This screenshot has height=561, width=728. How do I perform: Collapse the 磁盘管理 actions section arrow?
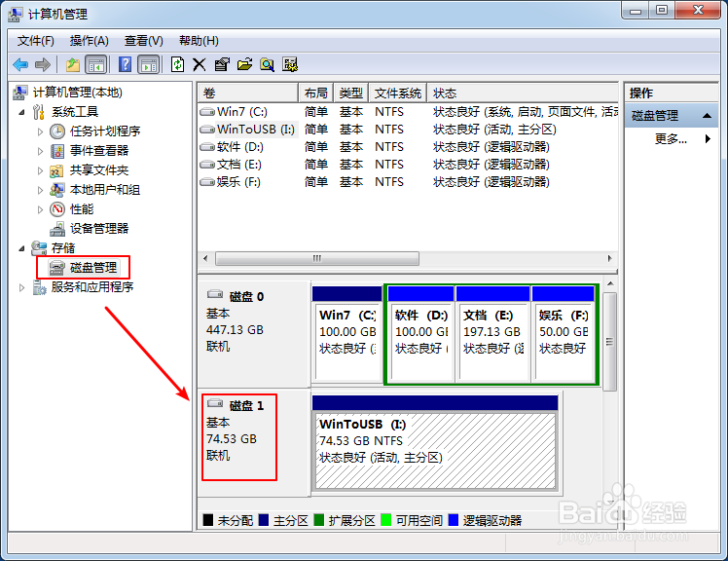coord(707,115)
